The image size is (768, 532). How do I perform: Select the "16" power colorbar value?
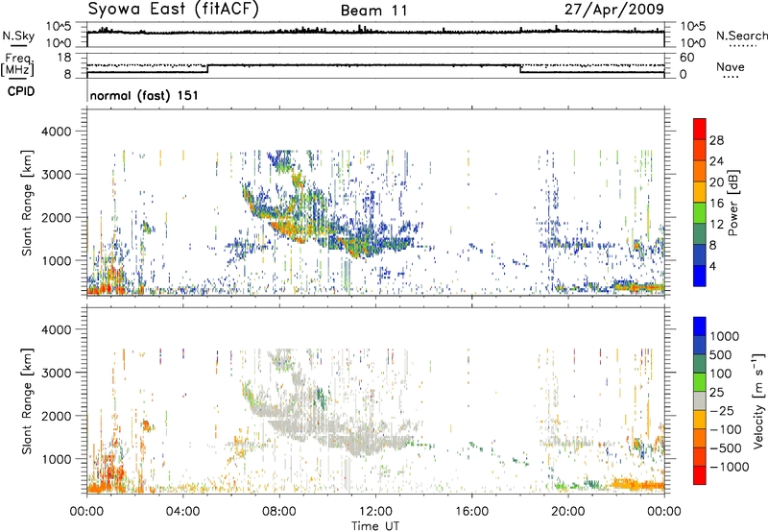point(716,204)
